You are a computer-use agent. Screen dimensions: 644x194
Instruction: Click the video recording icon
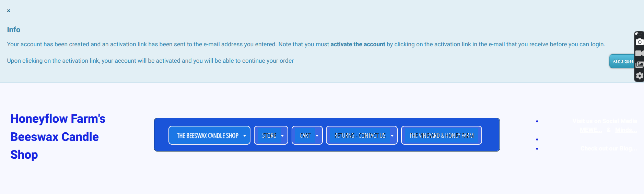(640, 53)
